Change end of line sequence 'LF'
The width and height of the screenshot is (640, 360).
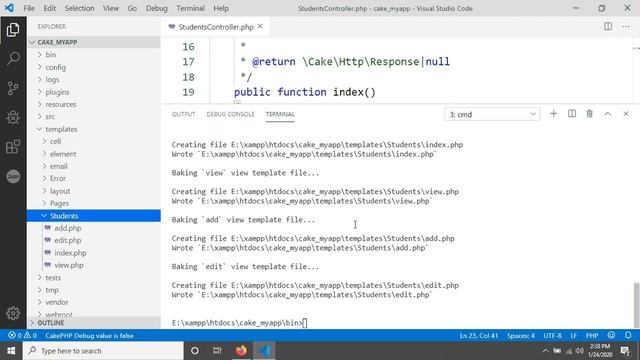pyautogui.click(x=573, y=336)
